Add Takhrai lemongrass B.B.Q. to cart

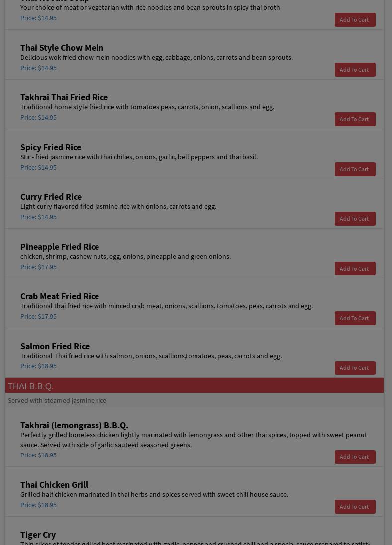[355, 457]
